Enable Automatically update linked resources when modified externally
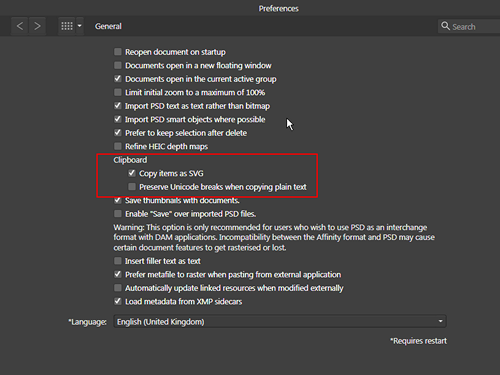Screen dimensions: 500x375 click(x=118, y=288)
